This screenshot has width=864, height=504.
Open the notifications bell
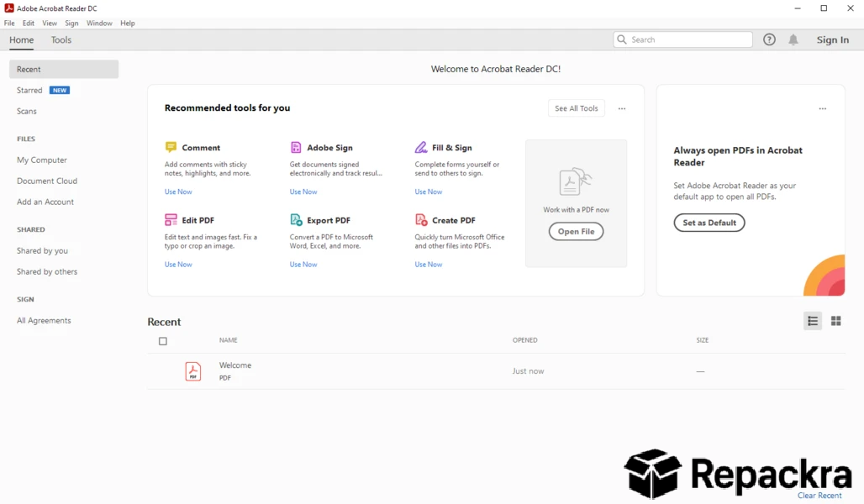pos(793,39)
